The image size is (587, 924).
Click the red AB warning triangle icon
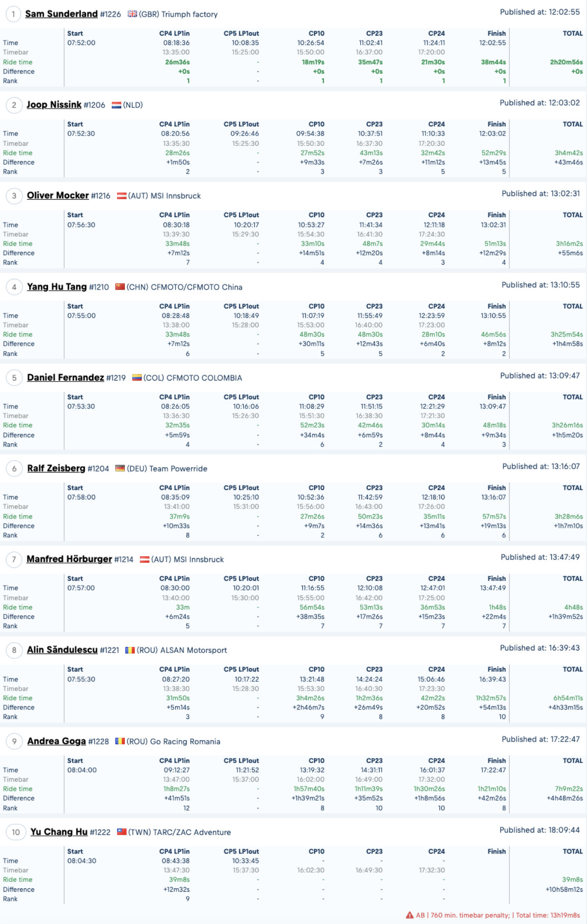(x=410, y=915)
